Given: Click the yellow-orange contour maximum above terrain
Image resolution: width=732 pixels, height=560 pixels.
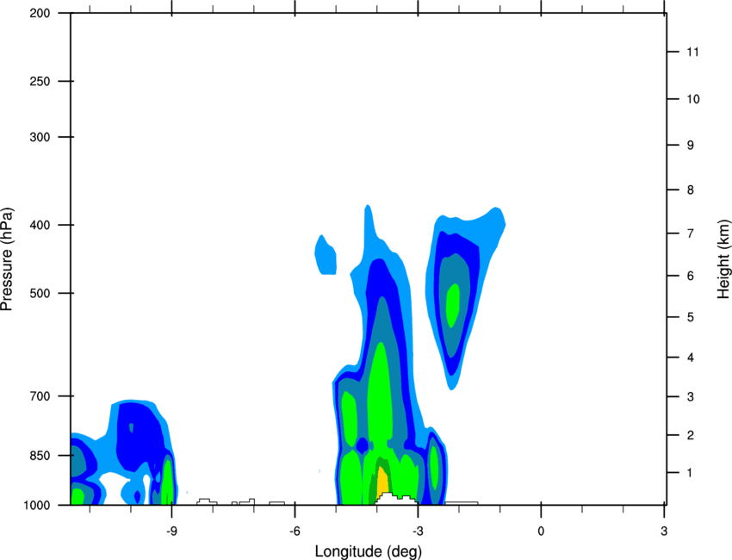Looking at the screenshot, I should (x=382, y=482).
